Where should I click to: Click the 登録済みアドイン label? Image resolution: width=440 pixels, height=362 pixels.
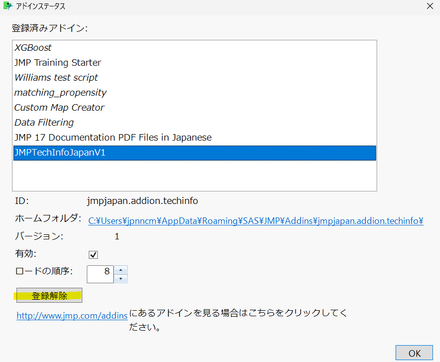pyautogui.click(x=50, y=28)
